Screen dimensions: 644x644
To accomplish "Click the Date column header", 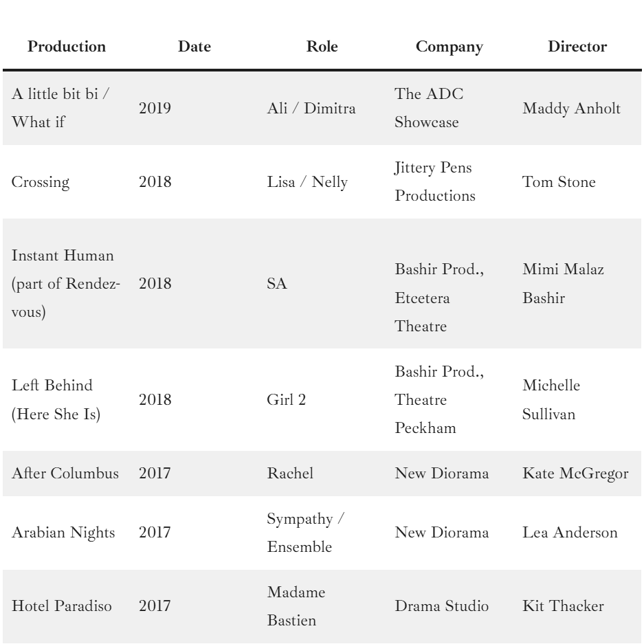I will coord(195,47).
